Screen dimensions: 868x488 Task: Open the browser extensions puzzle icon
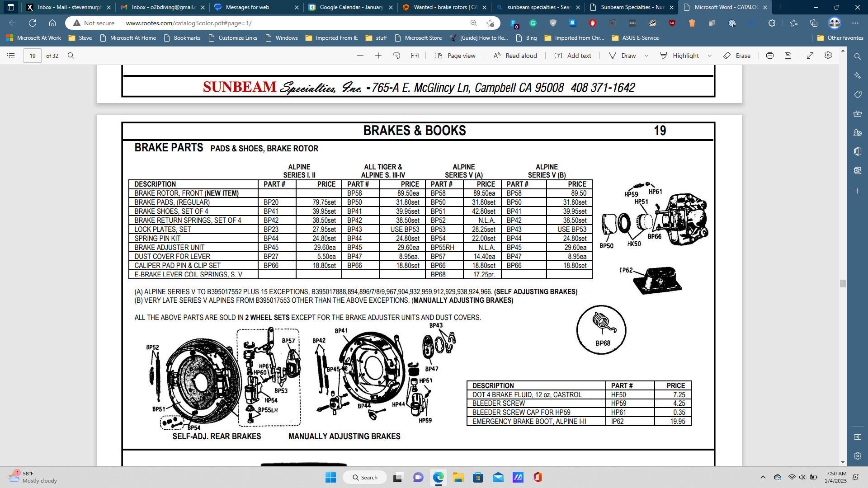click(772, 23)
